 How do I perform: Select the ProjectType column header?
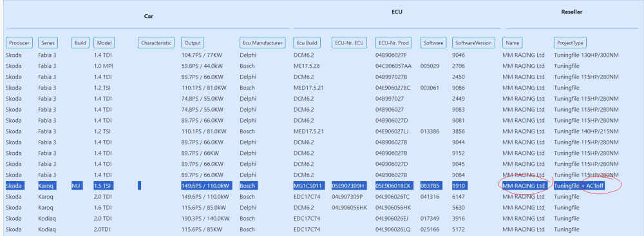tap(570, 43)
